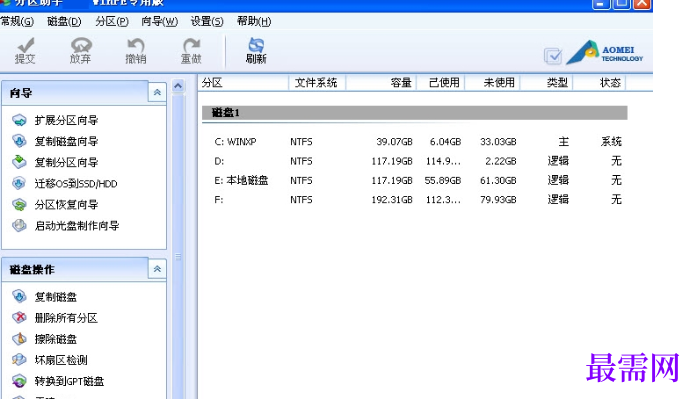Click the 坏扇区检测 icon

tap(20, 360)
